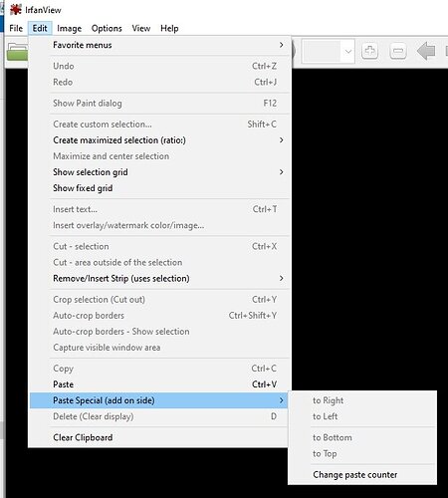Click Change paste counter in submenu
This screenshot has width=448, height=498.
(362, 475)
